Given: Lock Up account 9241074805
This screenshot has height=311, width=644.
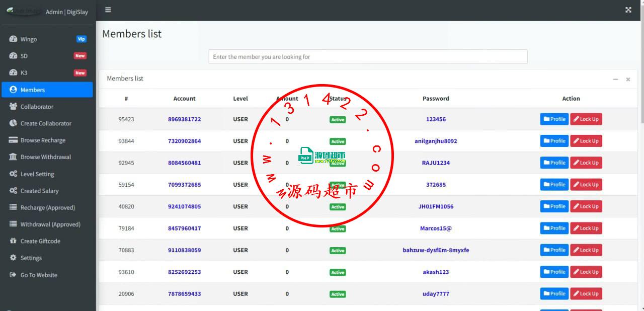Looking at the screenshot, I should (586, 206).
